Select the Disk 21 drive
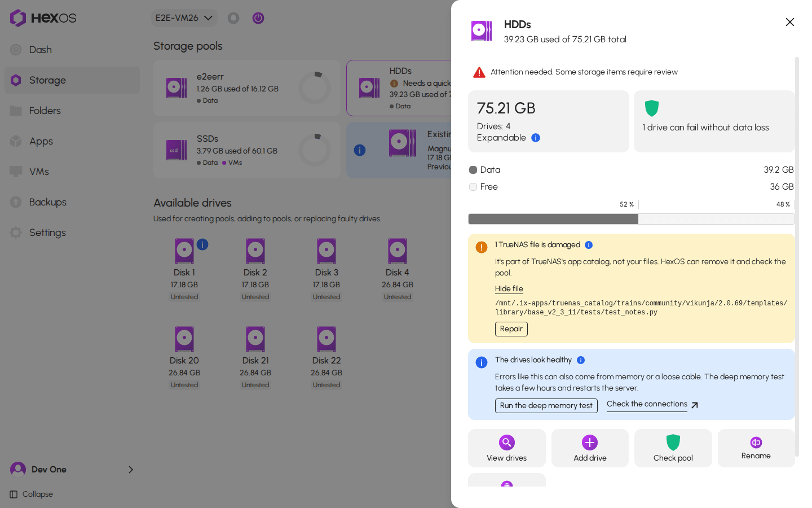This screenshot has width=812, height=508. tap(255, 358)
